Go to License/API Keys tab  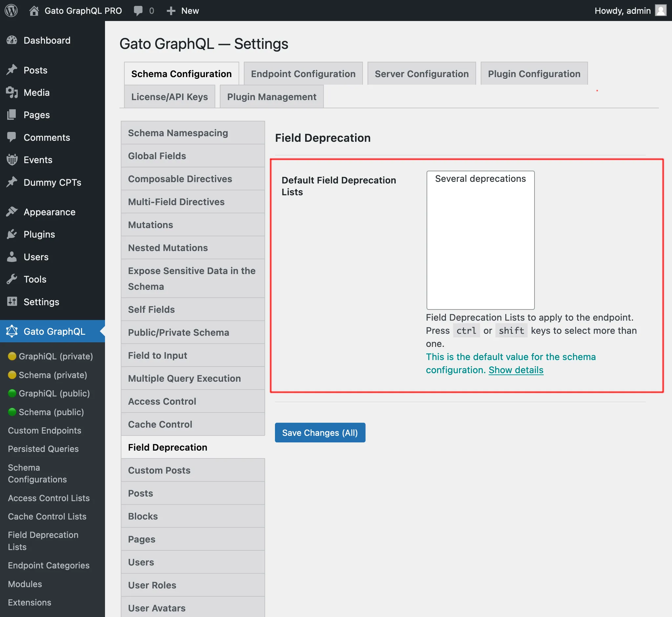pos(170,96)
